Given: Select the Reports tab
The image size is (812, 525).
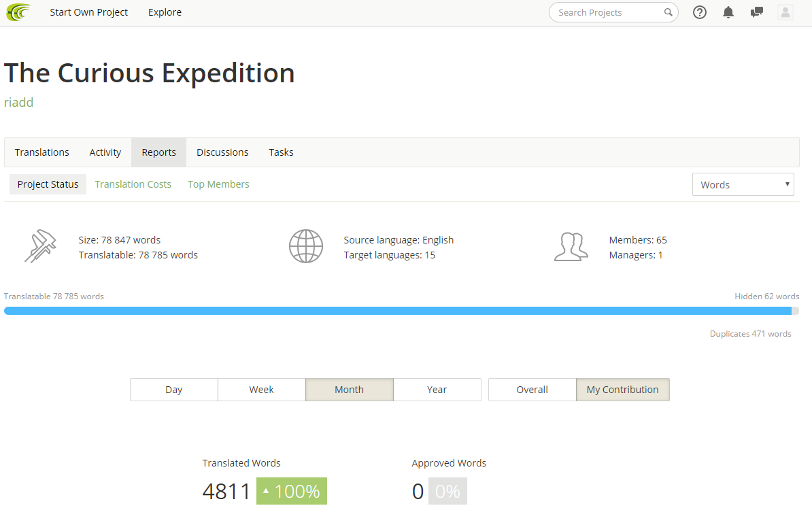Looking at the screenshot, I should (159, 152).
